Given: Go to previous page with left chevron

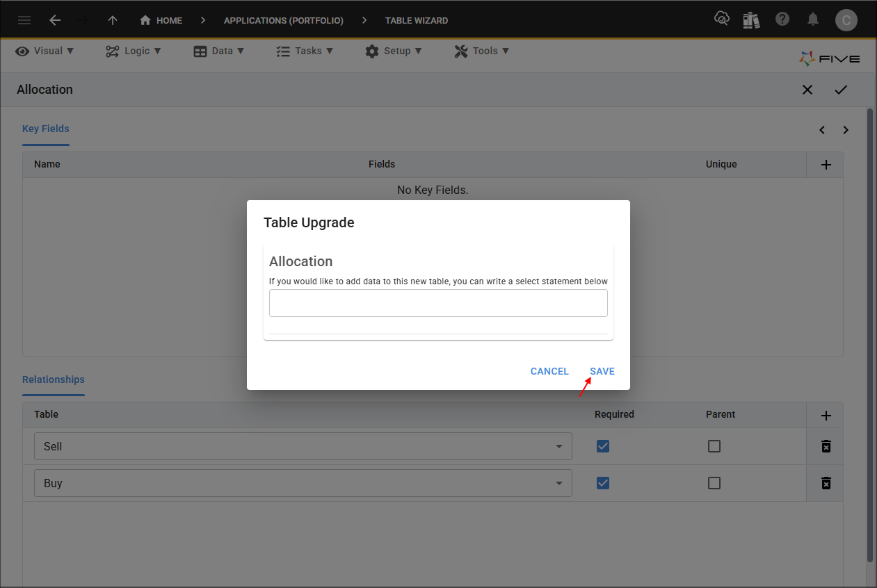Looking at the screenshot, I should pos(822,130).
